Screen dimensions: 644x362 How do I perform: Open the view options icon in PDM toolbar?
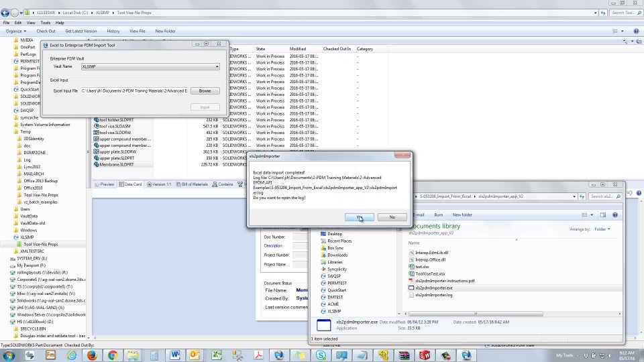click(x=615, y=32)
